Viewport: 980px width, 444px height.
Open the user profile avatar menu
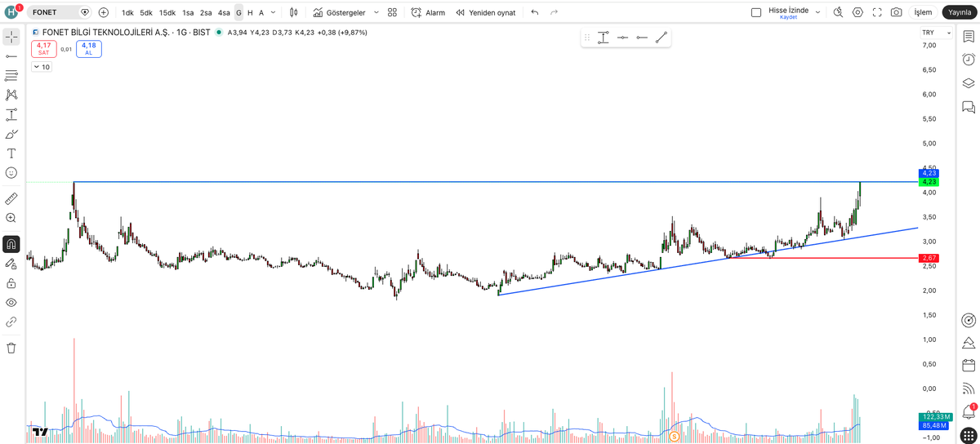(11, 12)
